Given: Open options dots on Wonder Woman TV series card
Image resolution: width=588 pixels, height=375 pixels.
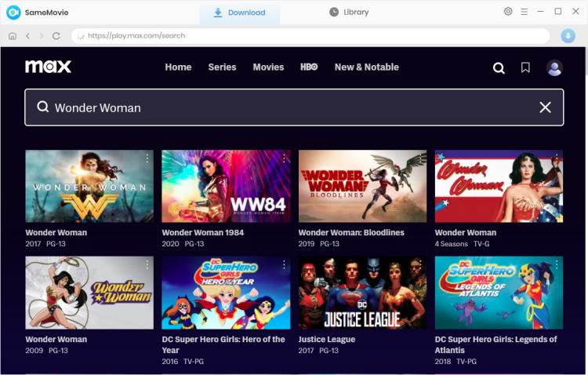Looking at the screenshot, I should coord(557,158).
